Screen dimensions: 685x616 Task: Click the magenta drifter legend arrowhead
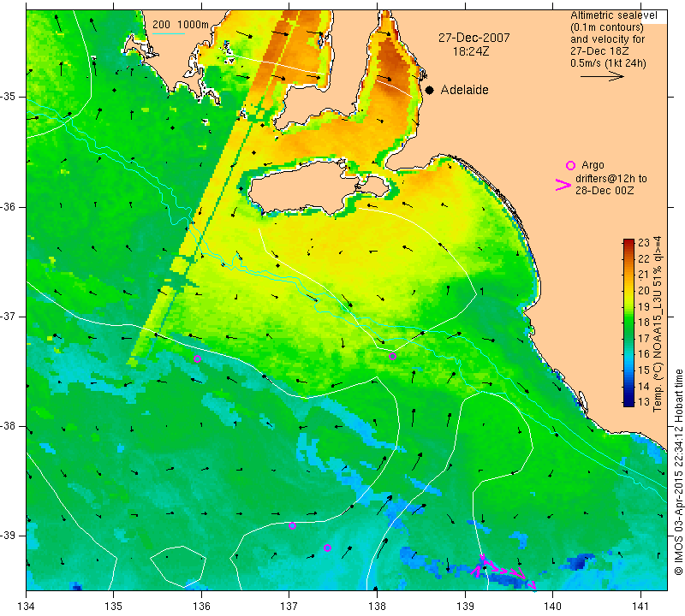pos(563,185)
